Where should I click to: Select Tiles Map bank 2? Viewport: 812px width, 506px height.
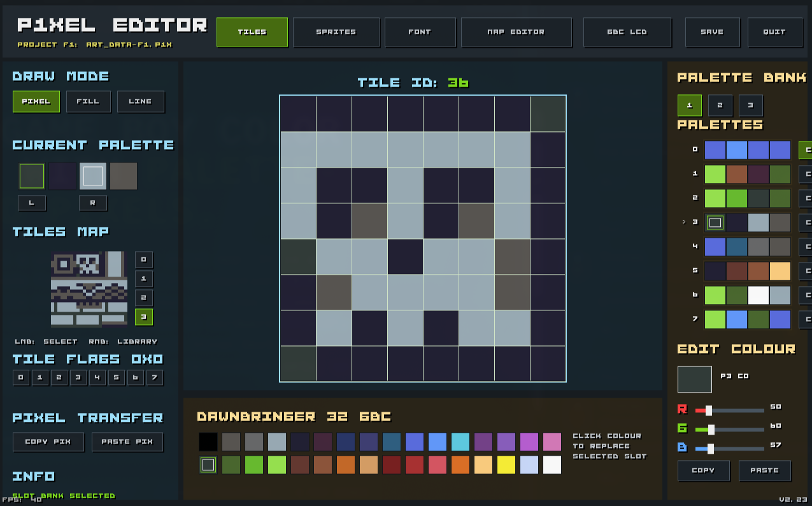144,298
